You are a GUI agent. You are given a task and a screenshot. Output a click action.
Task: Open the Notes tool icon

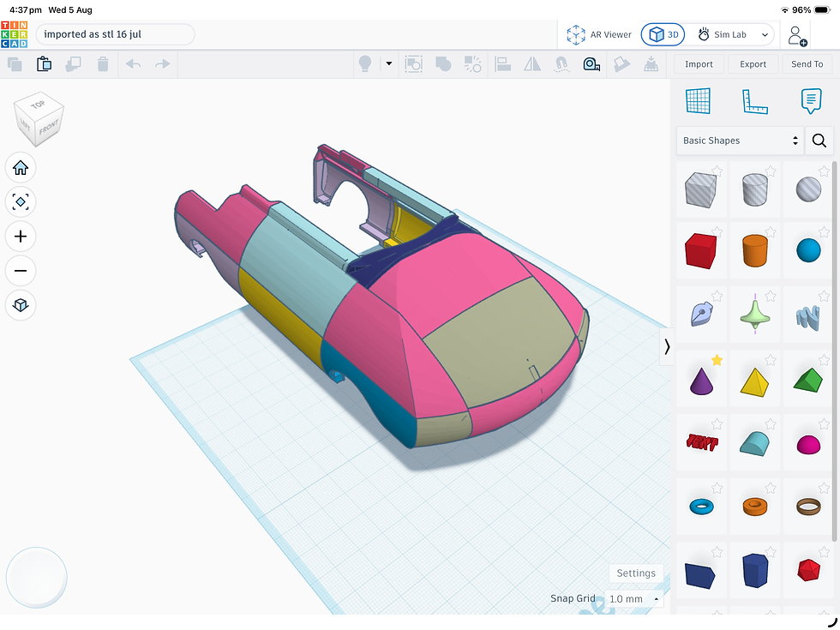click(811, 101)
